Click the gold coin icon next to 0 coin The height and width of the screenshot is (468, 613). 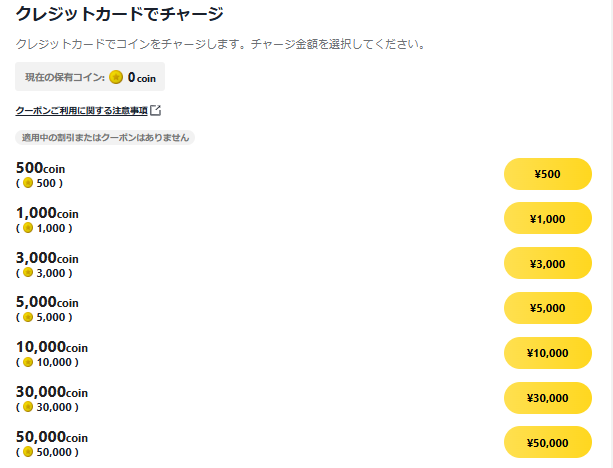point(116,77)
